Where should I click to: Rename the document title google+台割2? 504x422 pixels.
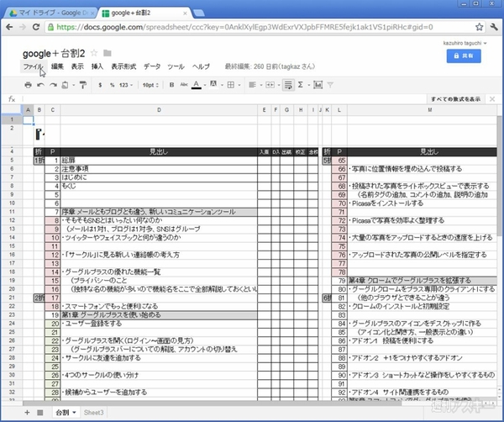54,53
